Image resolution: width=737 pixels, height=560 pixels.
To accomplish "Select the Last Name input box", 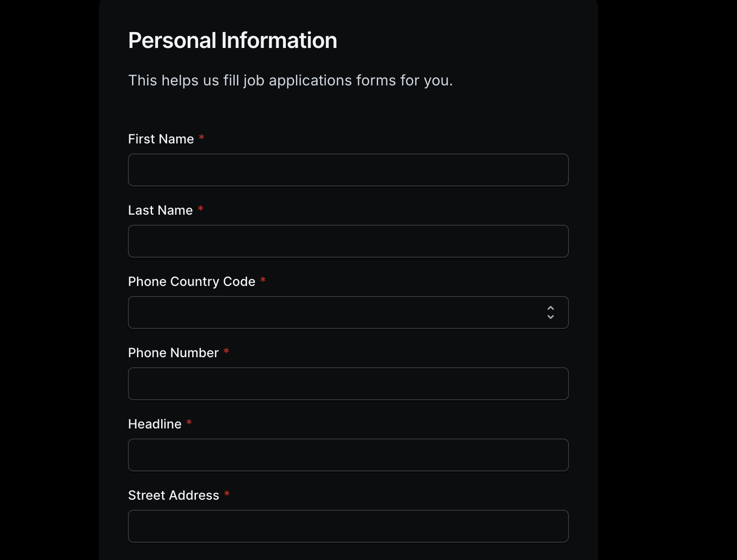I will tap(348, 241).
